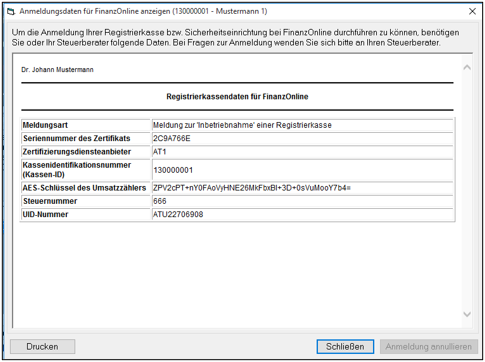Click the Kassenidentifikationsnummer label cell

coord(86,170)
